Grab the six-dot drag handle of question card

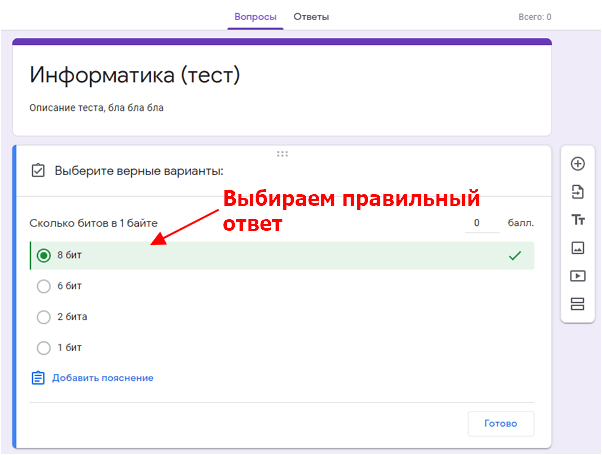[282, 154]
